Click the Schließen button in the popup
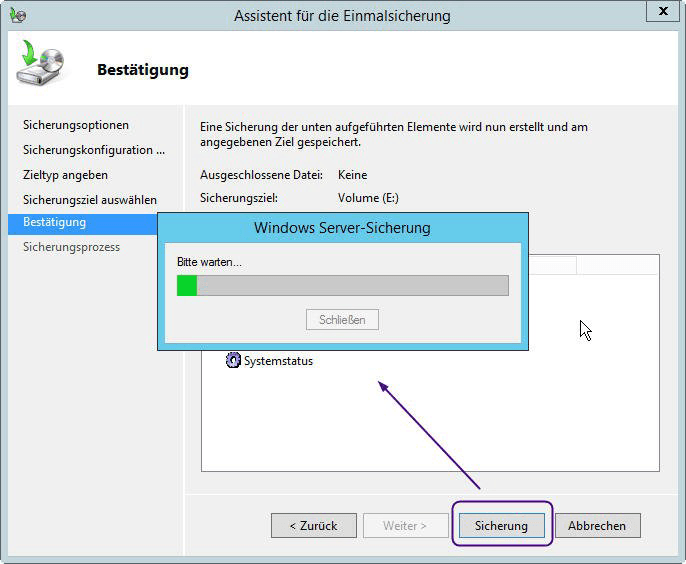This screenshot has height=564, width=686. pos(342,320)
